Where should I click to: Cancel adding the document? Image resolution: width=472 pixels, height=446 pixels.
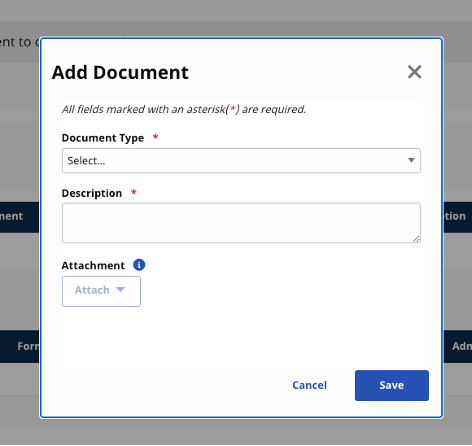click(x=309, y=385)
